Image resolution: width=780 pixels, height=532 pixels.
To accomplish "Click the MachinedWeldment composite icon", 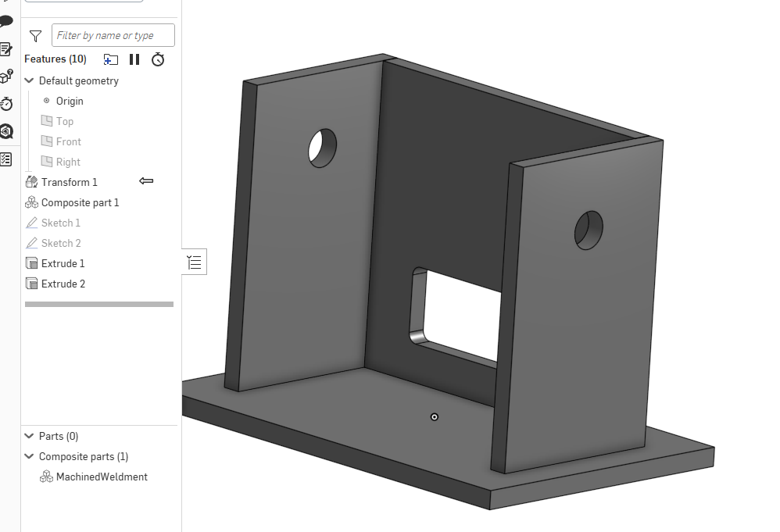I will tap(46, 477).
